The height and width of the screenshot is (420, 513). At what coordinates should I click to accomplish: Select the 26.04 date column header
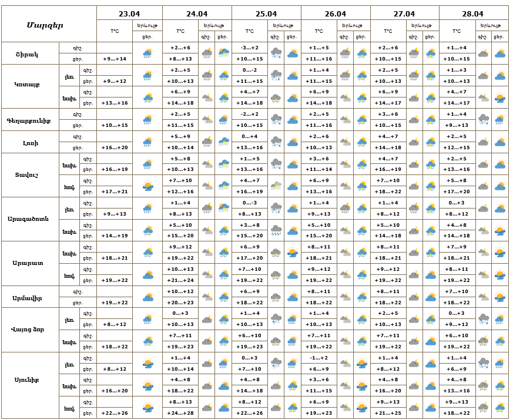tap(335, 14)
